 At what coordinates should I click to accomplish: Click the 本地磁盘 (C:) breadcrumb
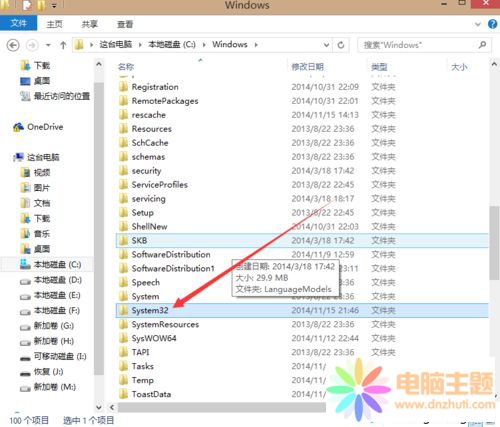(x=172, y=45)
